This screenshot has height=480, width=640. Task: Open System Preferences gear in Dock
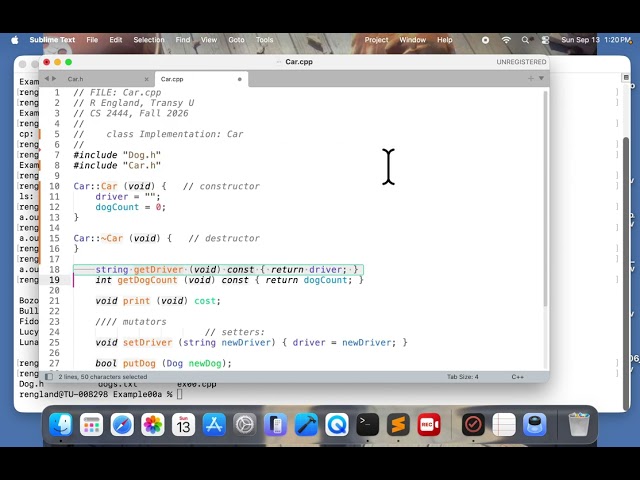tap(244, 425)
